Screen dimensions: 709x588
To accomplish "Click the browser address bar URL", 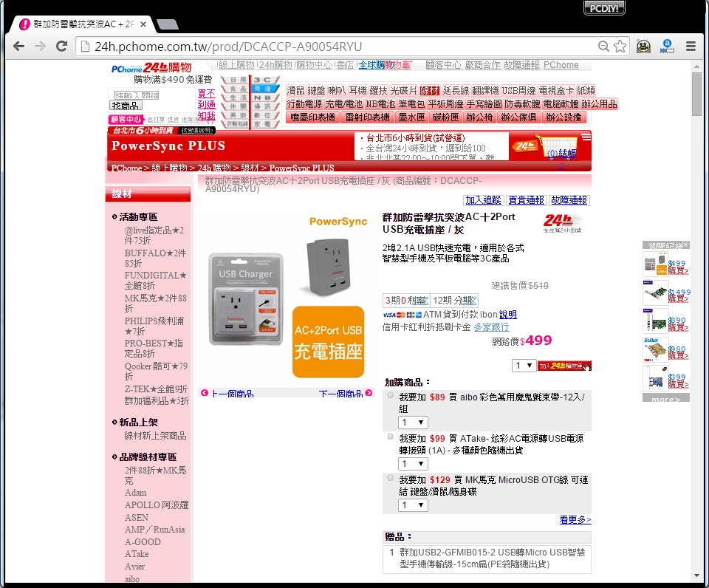I will (x=228, y=47).
